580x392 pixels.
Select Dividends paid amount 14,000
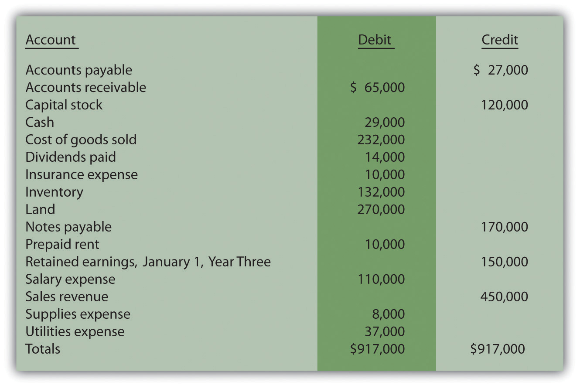pyautogui.click(x=385, y=157)
